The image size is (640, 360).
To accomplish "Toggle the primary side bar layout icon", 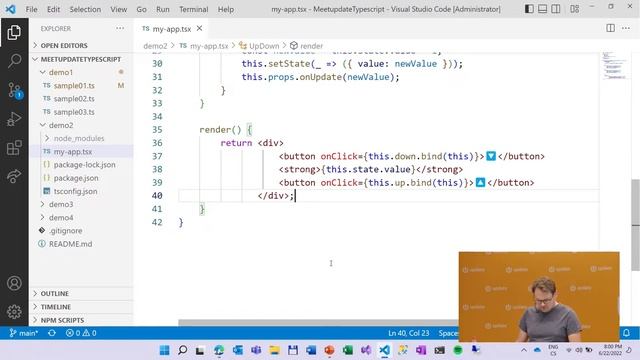I will point(529,9).
